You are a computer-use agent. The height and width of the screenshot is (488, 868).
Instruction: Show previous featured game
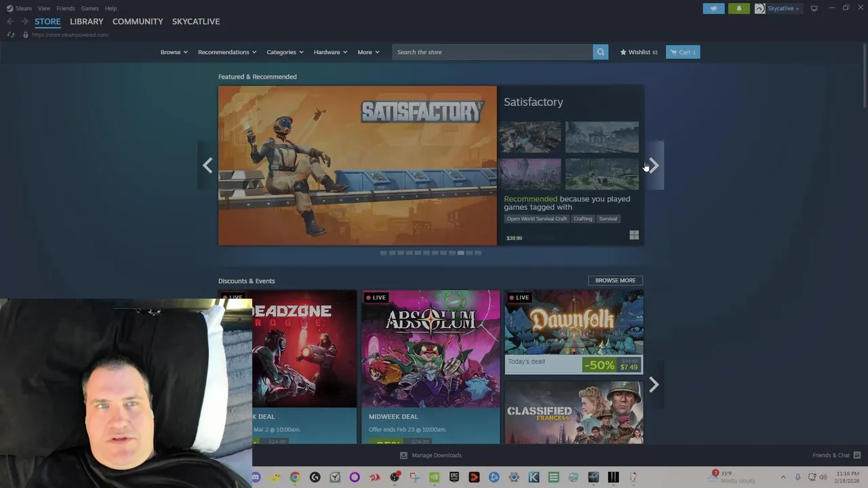click(208, 165)
